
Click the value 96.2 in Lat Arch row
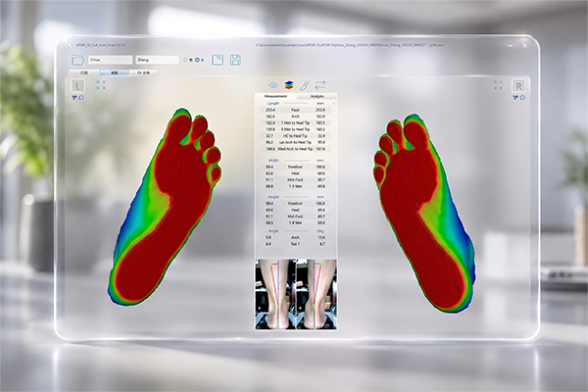269,142
